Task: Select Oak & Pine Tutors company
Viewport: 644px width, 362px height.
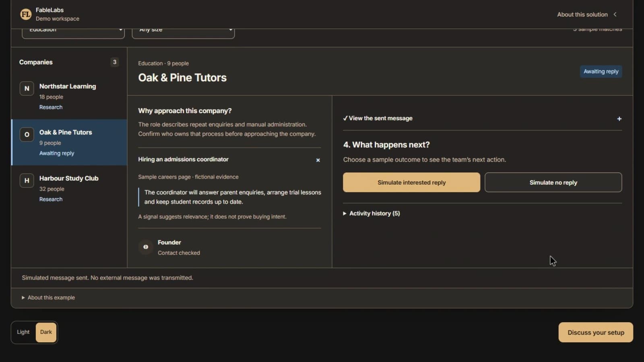Action: pos(69,142)
